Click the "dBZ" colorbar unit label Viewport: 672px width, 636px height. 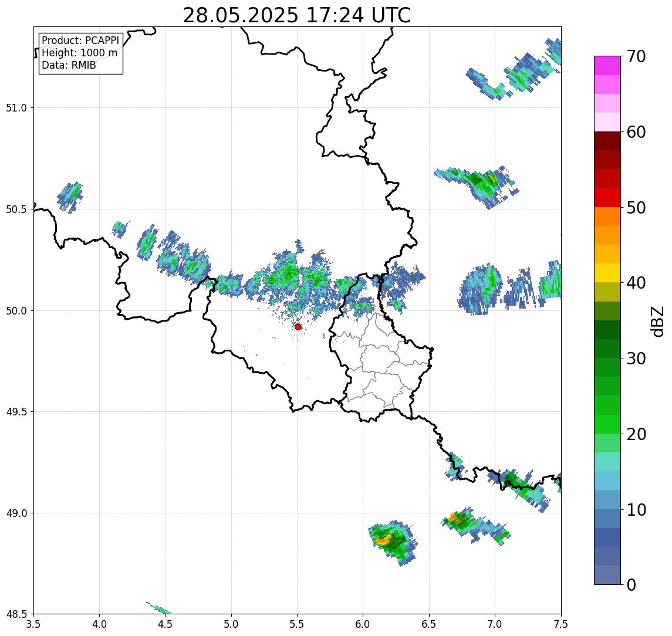pyautogui.click(x=657, y=322)
